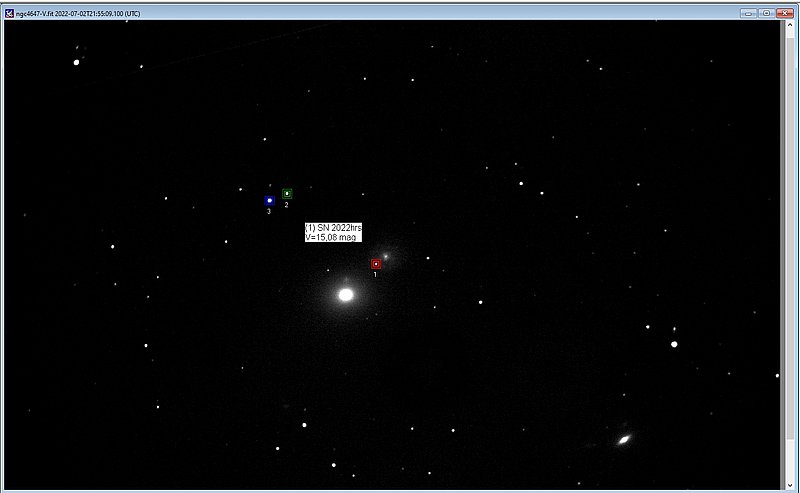
Task: Click the brightest star in the top-left corner
Action: (76, 62)
